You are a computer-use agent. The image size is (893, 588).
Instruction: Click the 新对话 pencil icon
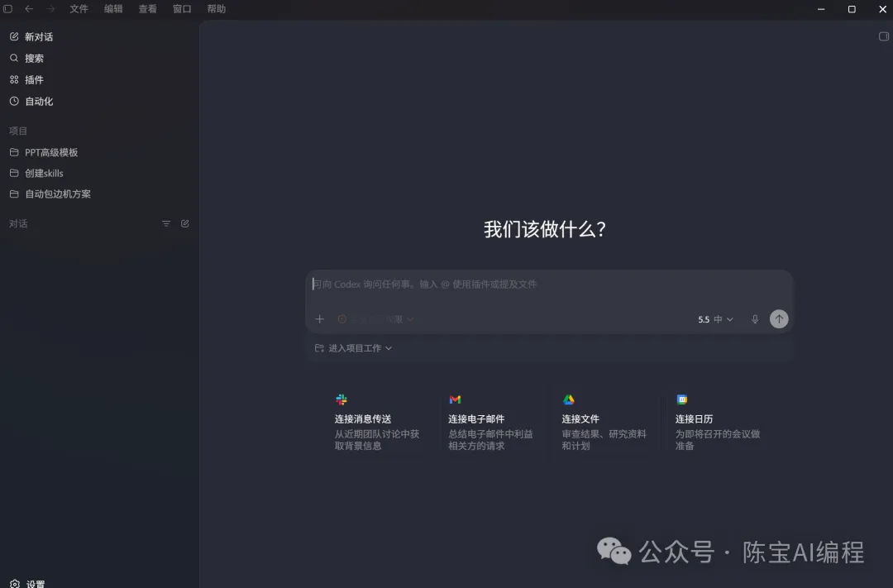click(x=14, y=36)
